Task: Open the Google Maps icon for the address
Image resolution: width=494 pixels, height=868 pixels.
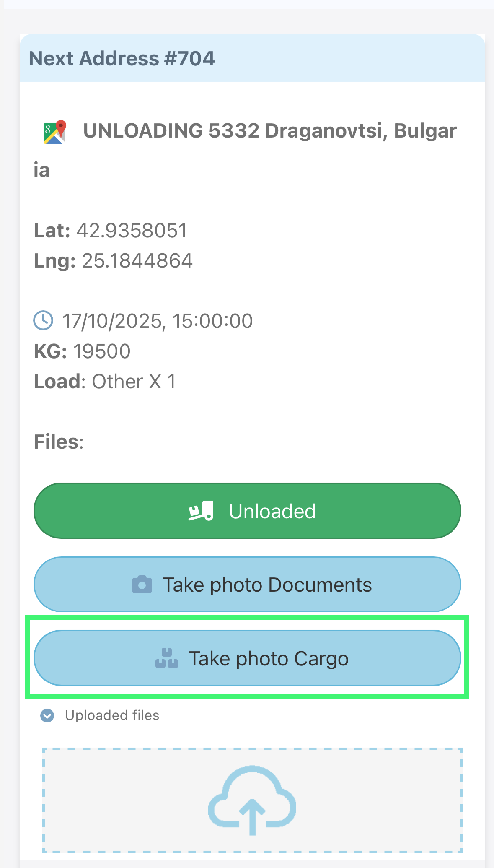Action: (x=55, y=132)
